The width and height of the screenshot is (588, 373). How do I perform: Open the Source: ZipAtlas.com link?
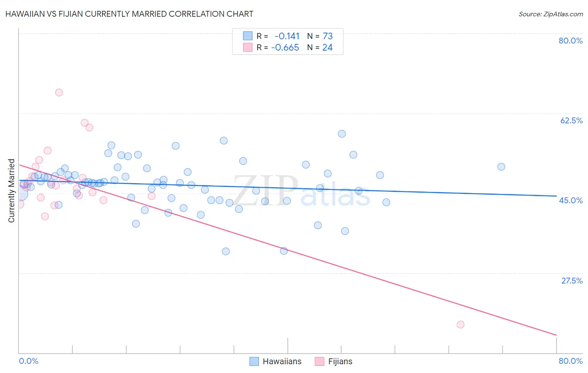click(551, 14)
